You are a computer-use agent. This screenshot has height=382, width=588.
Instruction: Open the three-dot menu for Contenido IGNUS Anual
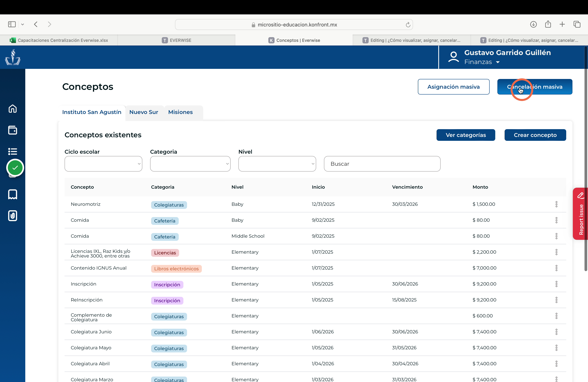click(x=556, y=268)
